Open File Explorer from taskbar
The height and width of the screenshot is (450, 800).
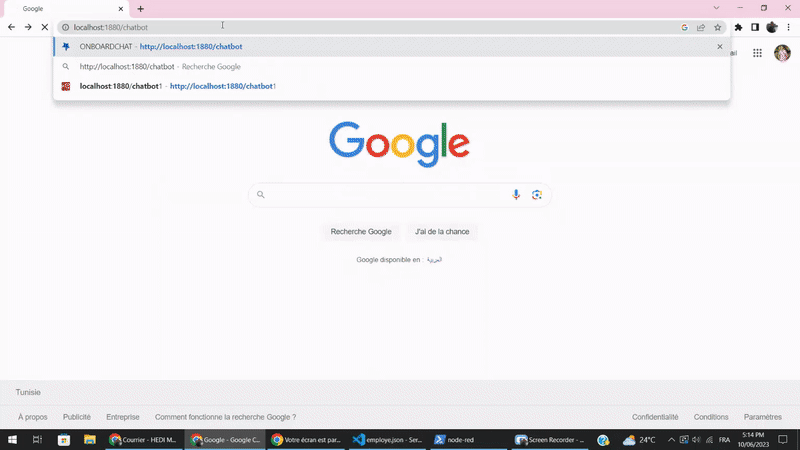click(x=90, y=439)
